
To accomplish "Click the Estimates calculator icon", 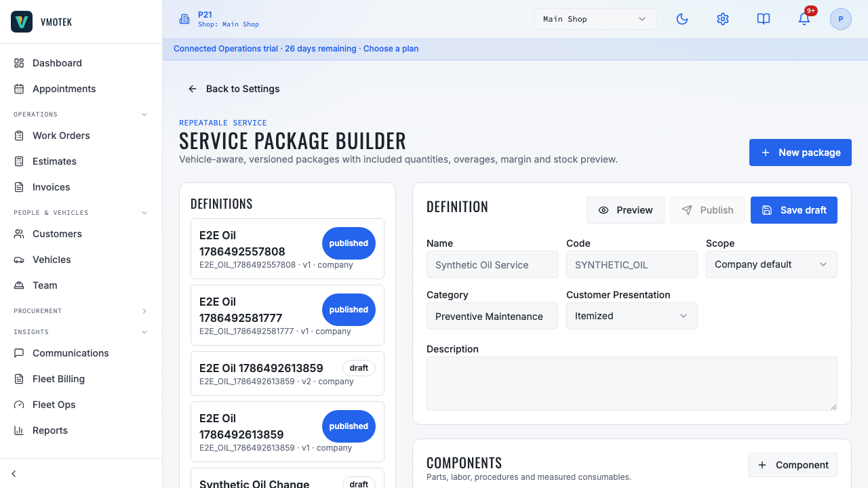I will pos(19,161).
